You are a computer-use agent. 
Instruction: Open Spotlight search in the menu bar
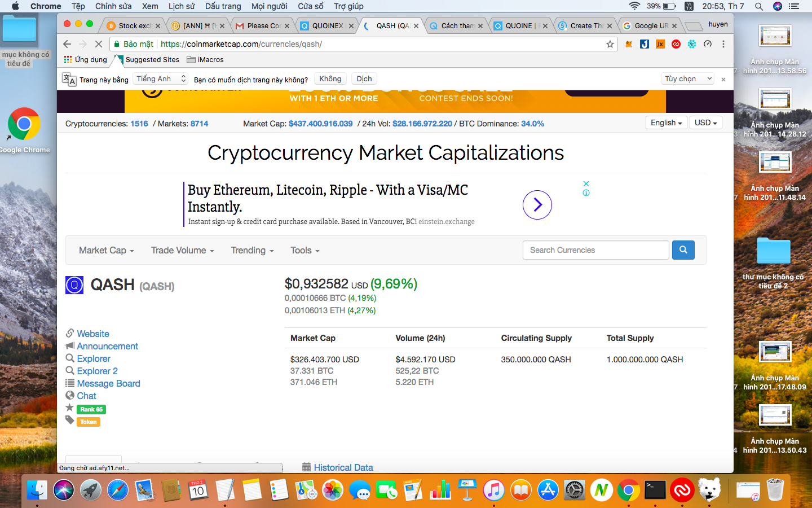[x=759, y=6]
